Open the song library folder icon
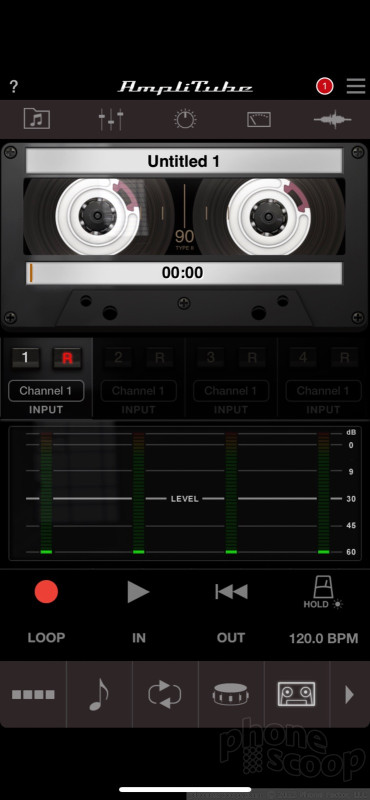The width and height of the screenshot is (370, 800). (x=37, y=119)
